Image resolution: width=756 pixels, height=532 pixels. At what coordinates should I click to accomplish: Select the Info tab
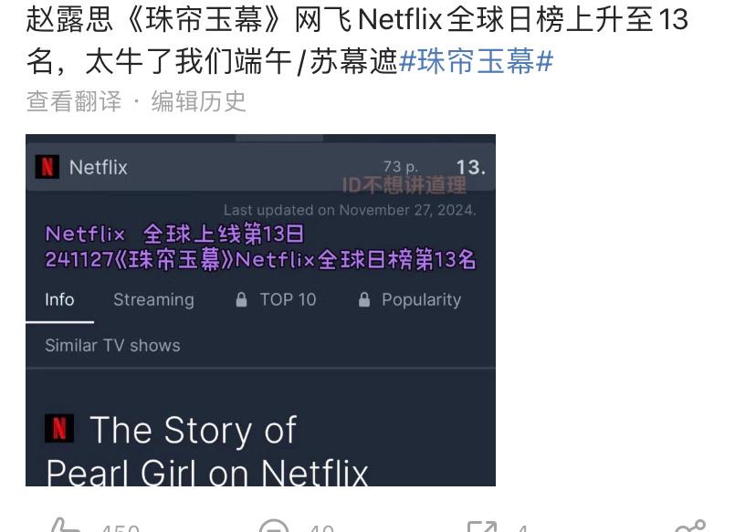coord(59,299)
